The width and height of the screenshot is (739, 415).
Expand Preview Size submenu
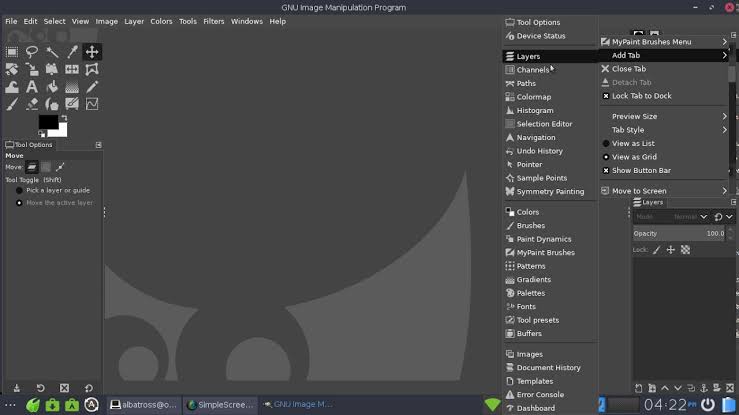pyautogui.click(x=664, y=116)
